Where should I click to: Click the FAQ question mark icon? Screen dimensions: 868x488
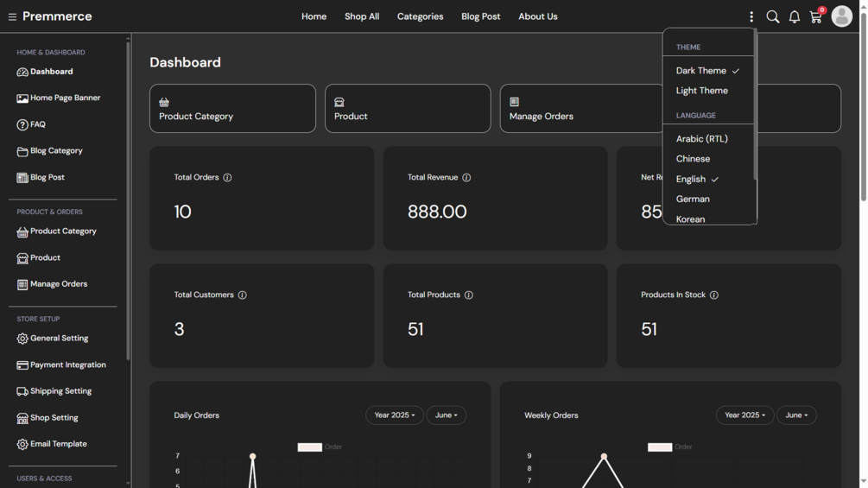pyautogui.click(x=22, y=125)
